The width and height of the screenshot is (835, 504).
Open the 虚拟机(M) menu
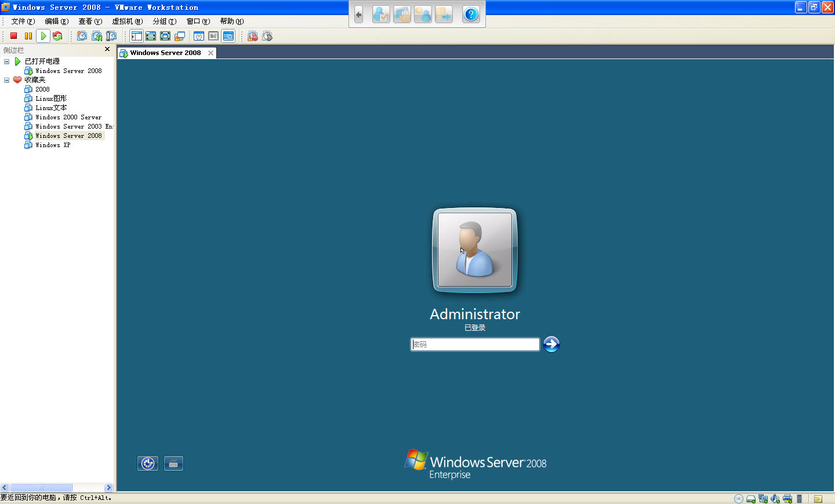pyautogui.click(x=128, y=21)
